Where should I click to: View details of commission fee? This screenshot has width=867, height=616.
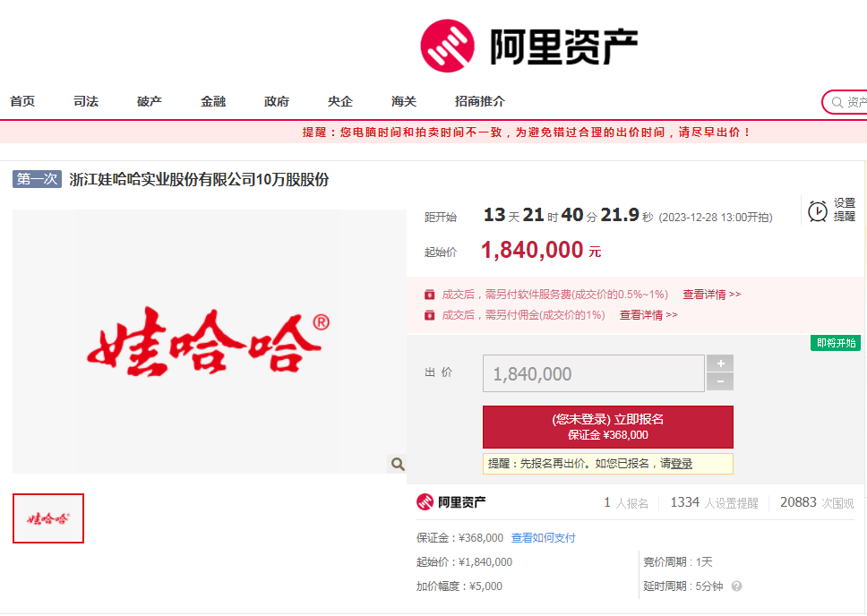[x=648, y=315]
